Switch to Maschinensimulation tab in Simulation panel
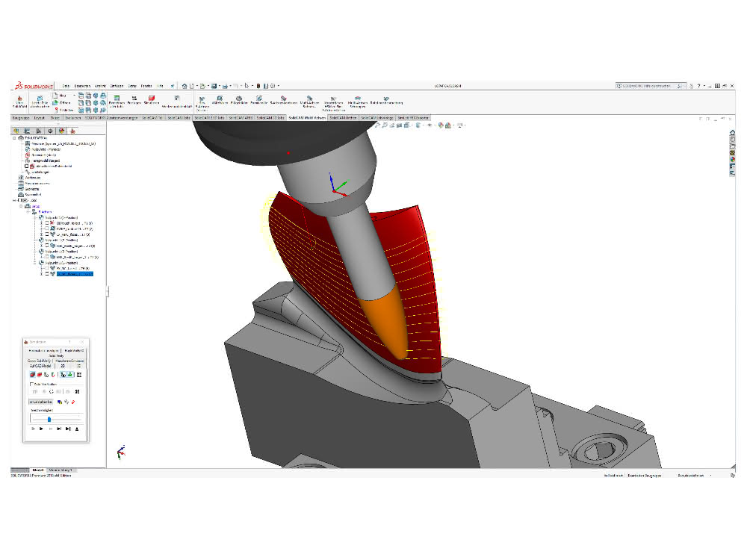Screen dimensions: 747x560 coord(69,361)
